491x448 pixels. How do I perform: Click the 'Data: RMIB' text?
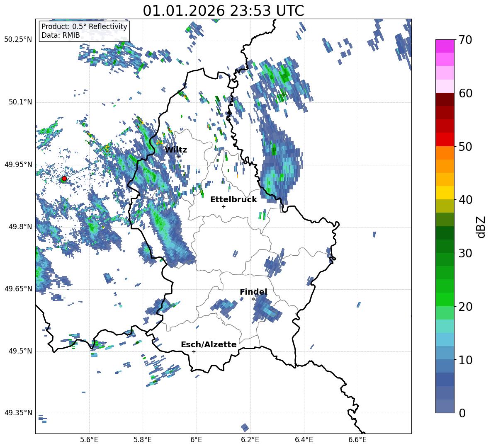coord(61,35)
